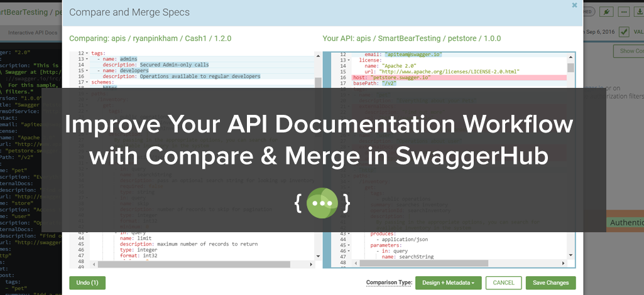This screenshot has width=644, height=295.
Task: Click Your API: SmartBearTesting / petstore heading
Action: 412,38
